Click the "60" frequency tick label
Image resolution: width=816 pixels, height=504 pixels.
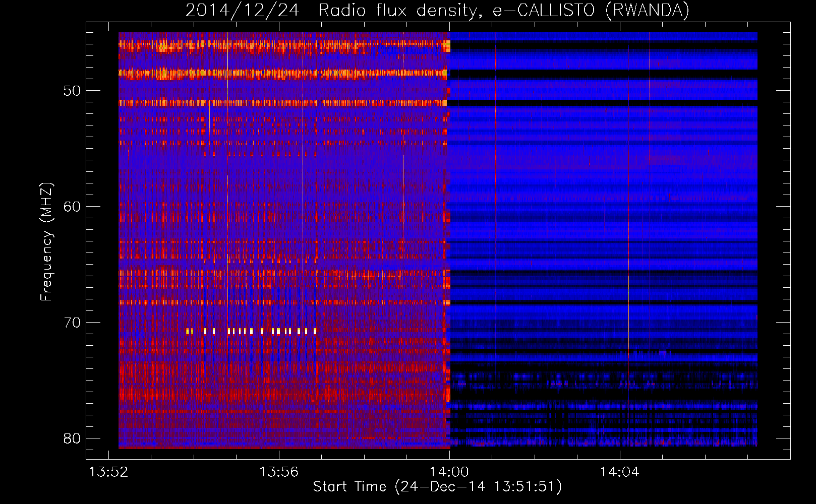tap(72, 207)
